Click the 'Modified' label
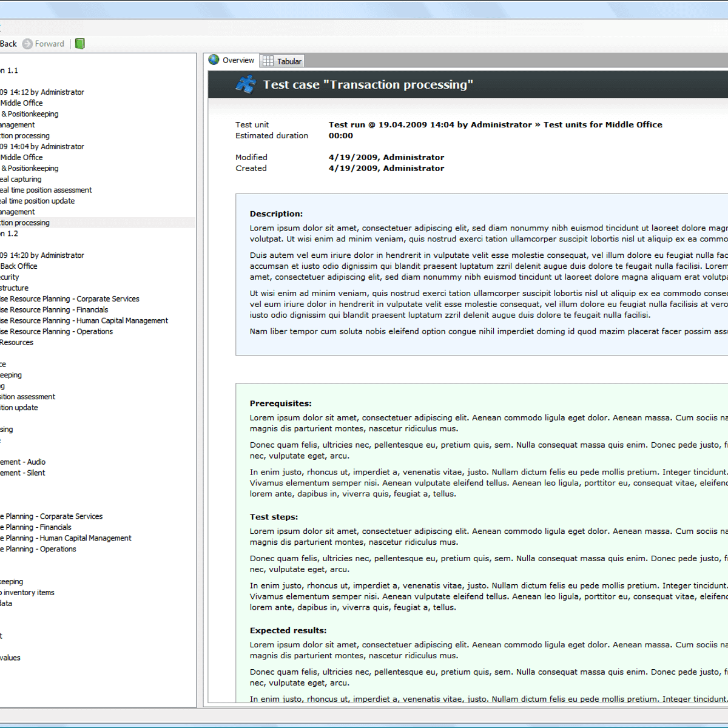Viewport: 728px width, 728px height. 251,157
